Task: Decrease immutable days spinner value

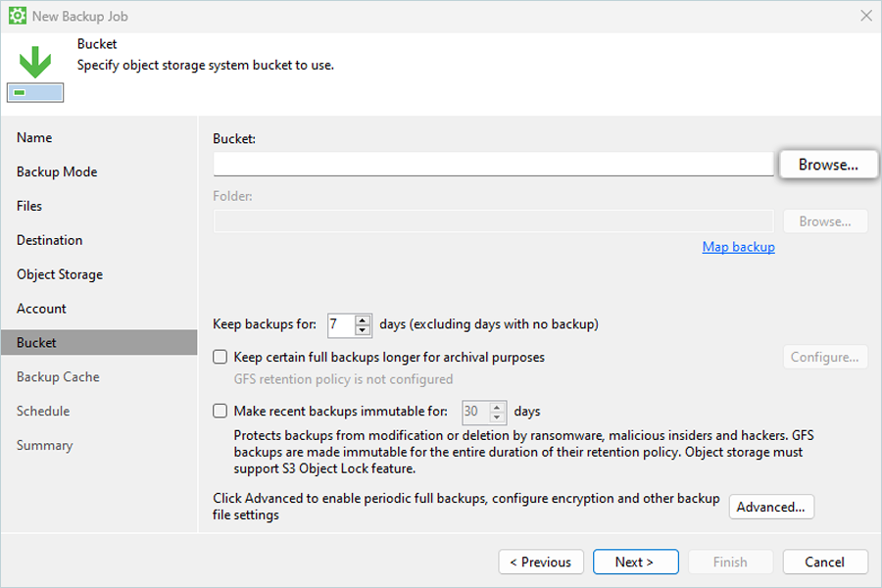Action: click(497, 417)
